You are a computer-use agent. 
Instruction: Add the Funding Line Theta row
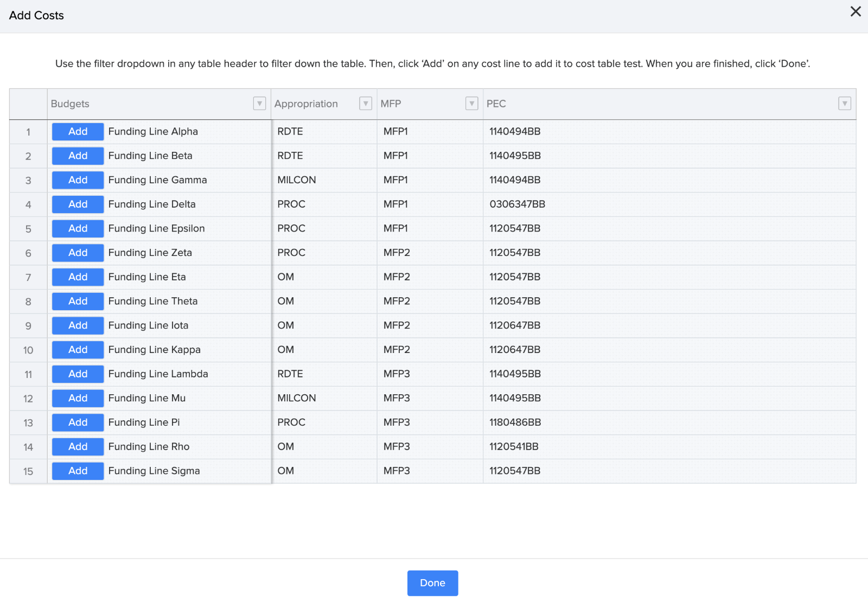78,301
